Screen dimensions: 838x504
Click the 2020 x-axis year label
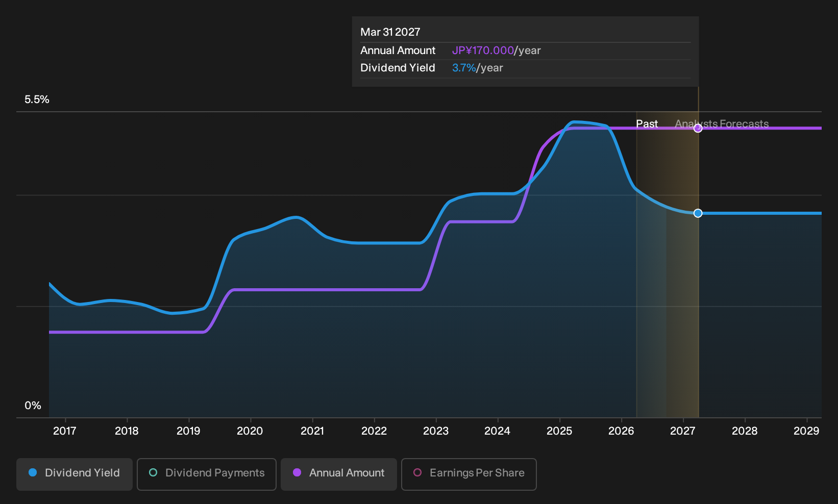[x=250, y=431]
